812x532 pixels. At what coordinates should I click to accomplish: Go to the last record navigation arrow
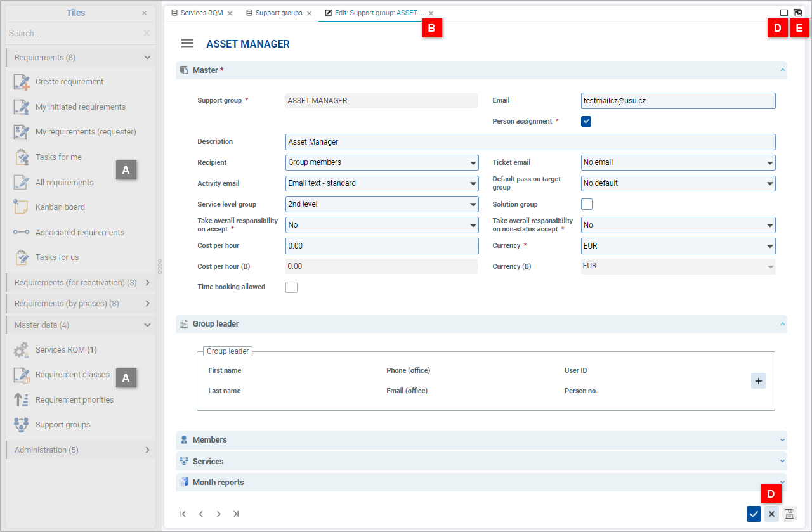pyautogui.click(x=236, y=514)
